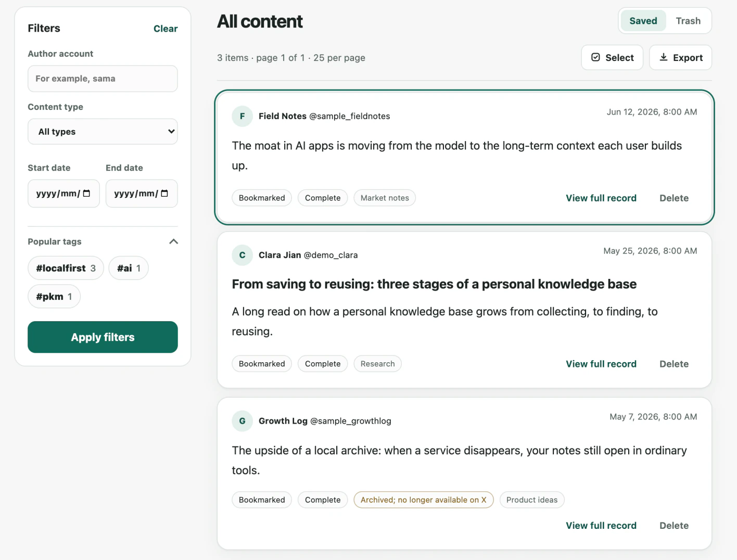Switch to the Trash tab
The height and width of the screenshot is (560, 737).
pos(688,21)
